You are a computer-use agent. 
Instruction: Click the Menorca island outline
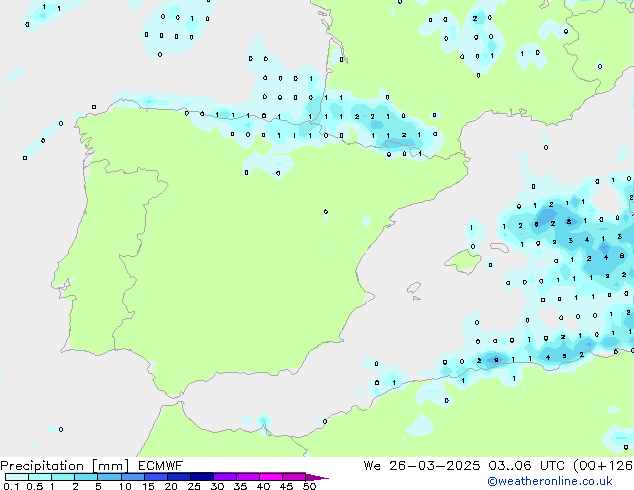500,247
